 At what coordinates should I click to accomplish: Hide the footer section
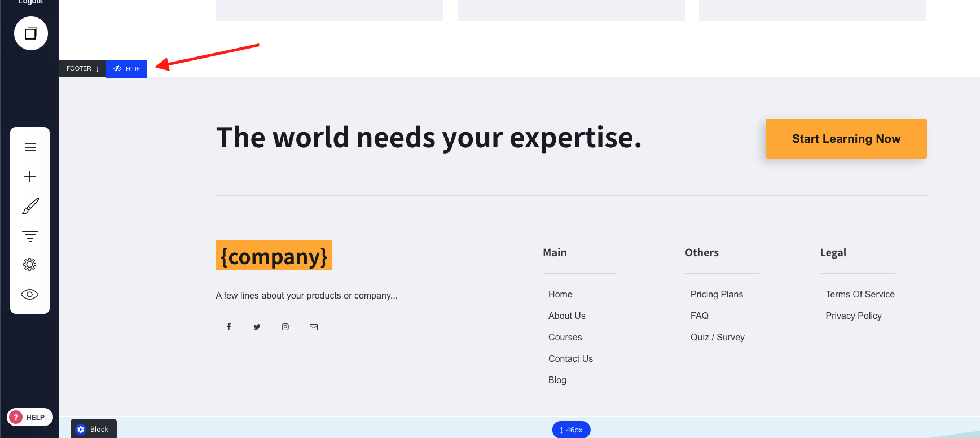[127, 69]
